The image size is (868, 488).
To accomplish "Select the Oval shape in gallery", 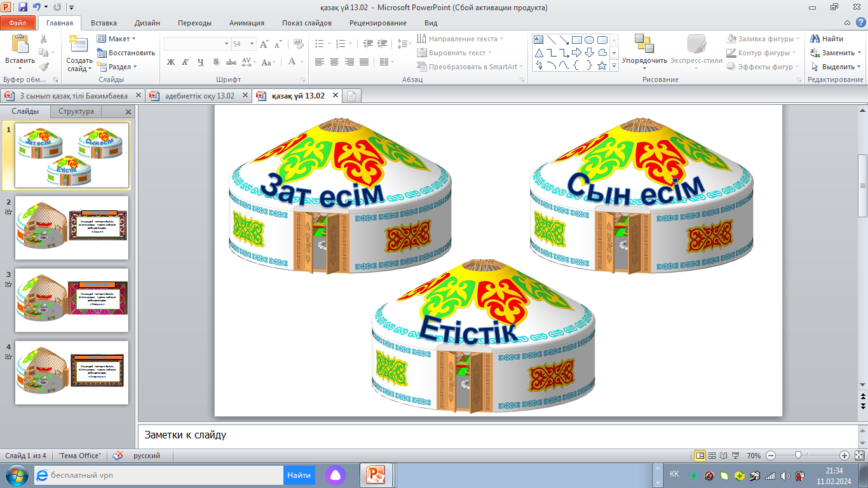I will pos(589,39).
